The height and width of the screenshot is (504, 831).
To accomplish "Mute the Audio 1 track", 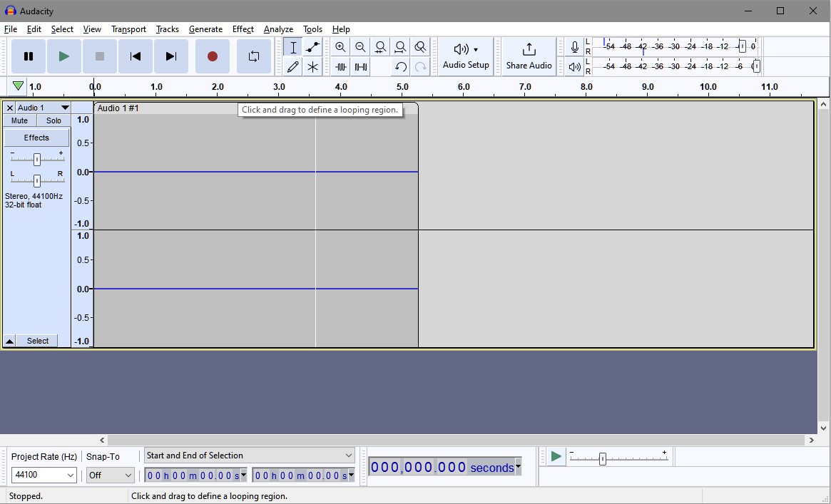I will pyautogui.click(x=19, y=120).
